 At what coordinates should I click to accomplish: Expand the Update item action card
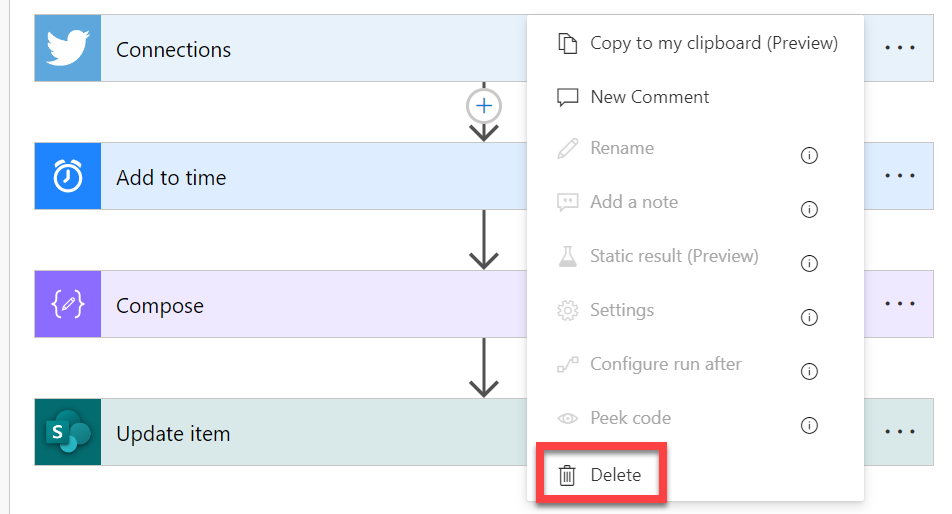click(300, 433)
